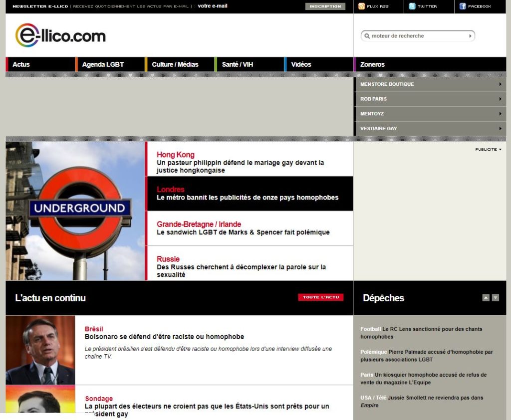Viewport: 511px width, 420px height.
Task: Click the London Underground sign image
Action: pos(75,211)
